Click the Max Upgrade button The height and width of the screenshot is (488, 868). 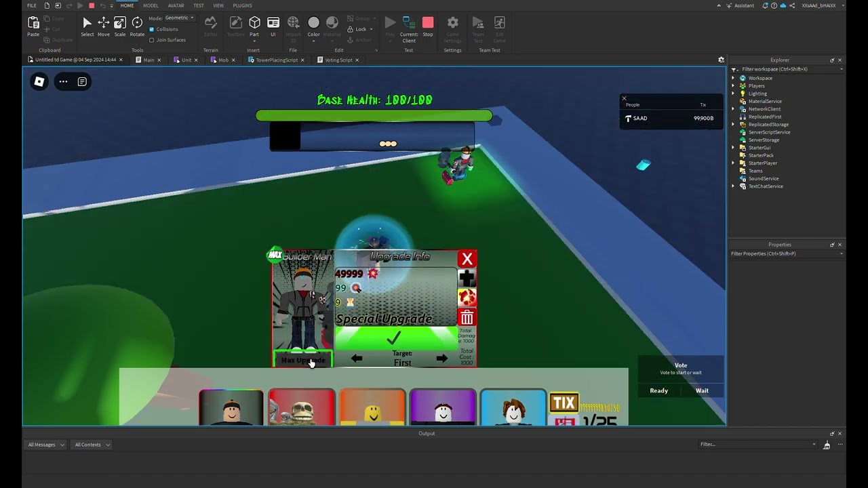[x=302, y=360]
